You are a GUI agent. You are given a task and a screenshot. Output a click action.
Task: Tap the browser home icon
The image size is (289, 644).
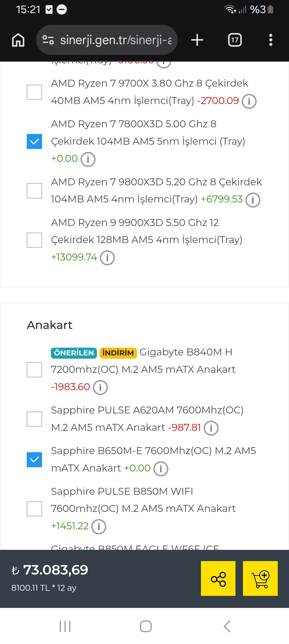coord(18,40)
